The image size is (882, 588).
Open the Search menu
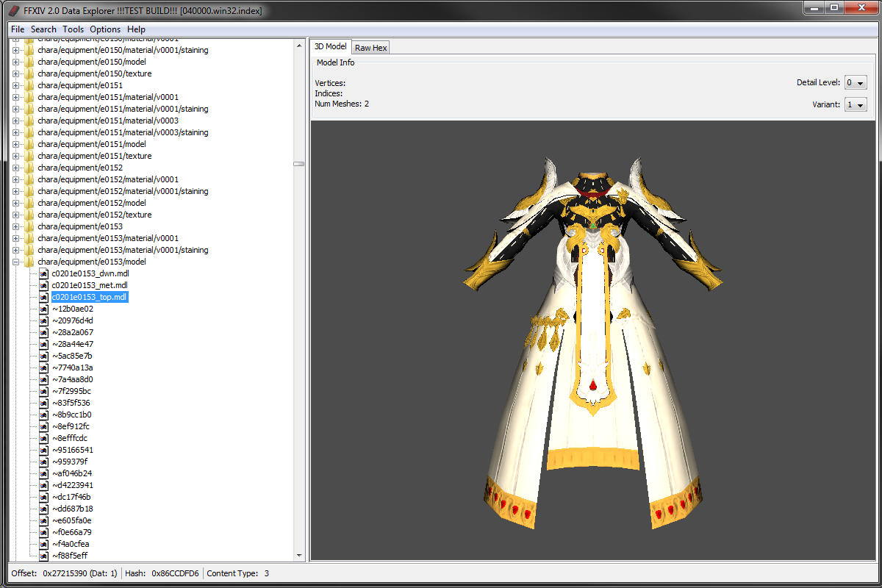(43, 29)
